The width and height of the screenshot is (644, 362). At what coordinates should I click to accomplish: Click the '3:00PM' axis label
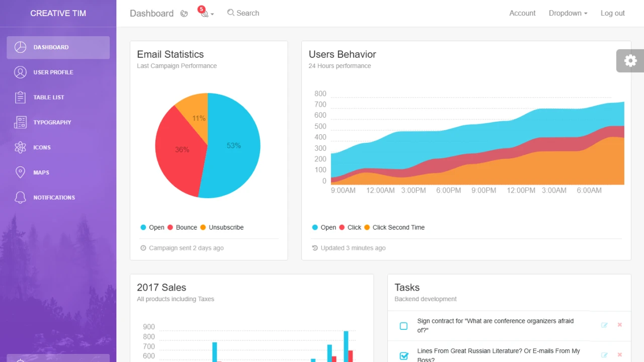click(x=414, y=191)
